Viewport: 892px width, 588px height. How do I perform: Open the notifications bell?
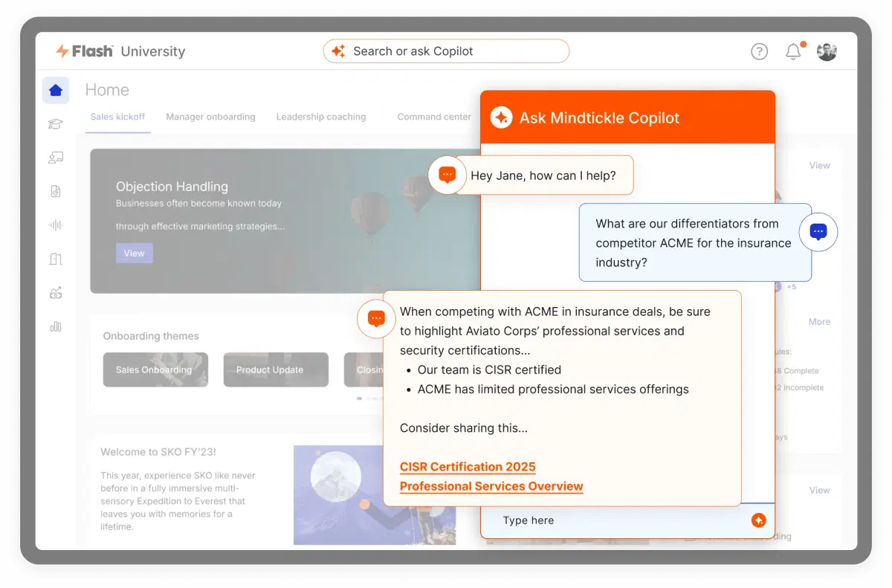coord(793,51)
